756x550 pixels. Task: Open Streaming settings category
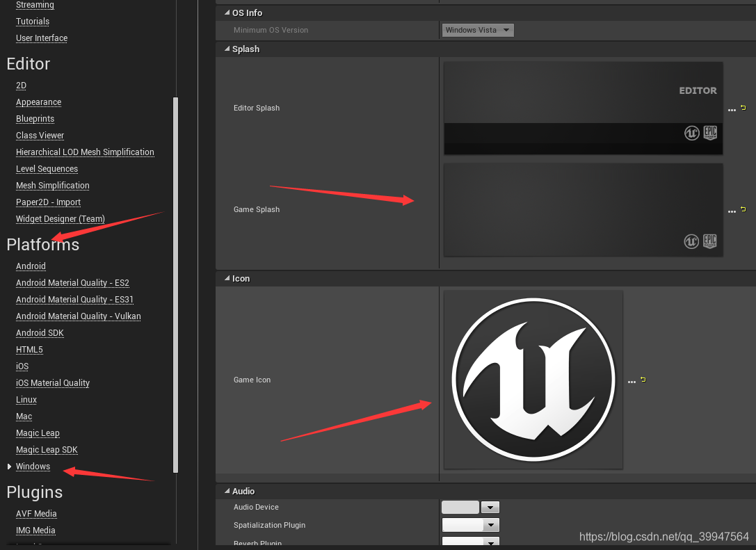click(x=35, y=5)
